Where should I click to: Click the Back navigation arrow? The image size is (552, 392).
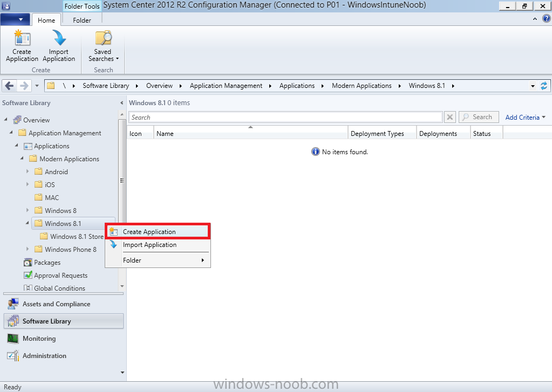tap(10, 86)
